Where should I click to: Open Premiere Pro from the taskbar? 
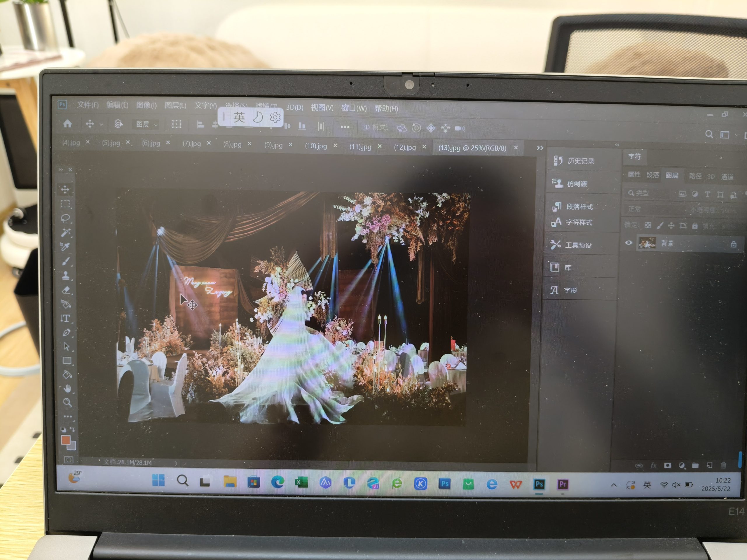tap(563, 484)
